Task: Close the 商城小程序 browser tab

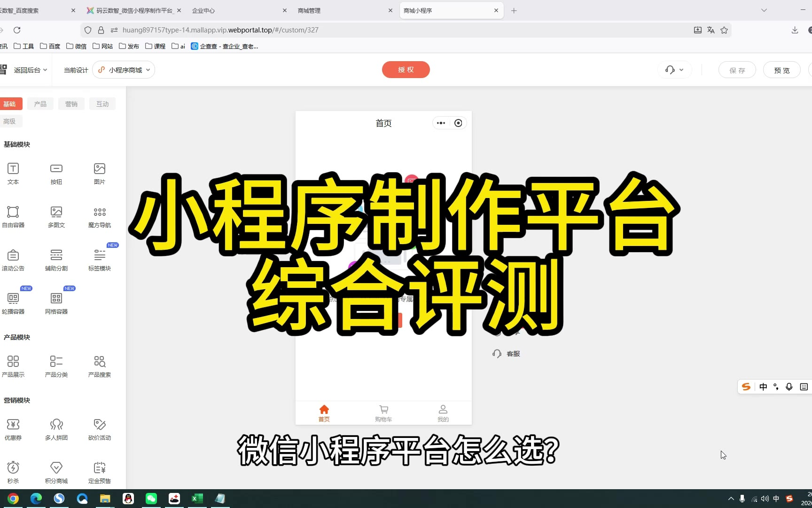Action: click(x=496, y=10)
